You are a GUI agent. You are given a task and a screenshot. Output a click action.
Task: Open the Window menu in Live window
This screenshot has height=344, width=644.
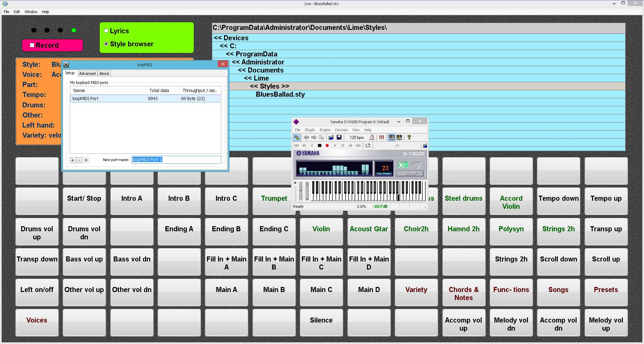(x=31, y=12)
